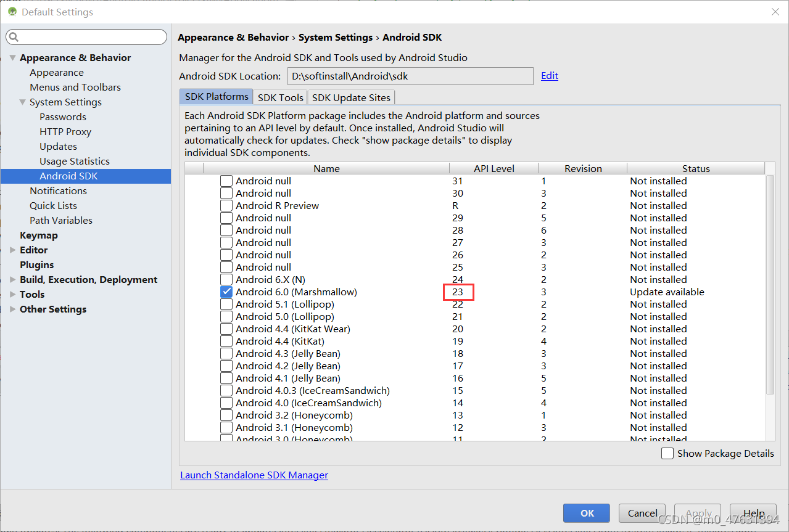Image resolution: width=789 pixels, height=532 pixels.
Task: Open Quick Lists settings
Action: click(x=54, y=206)
